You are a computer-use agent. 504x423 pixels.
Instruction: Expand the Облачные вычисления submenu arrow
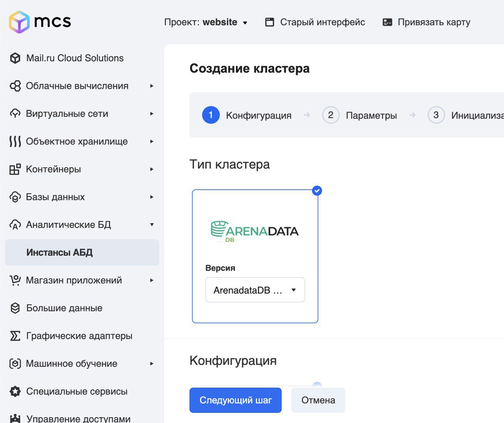pos(152,86)
